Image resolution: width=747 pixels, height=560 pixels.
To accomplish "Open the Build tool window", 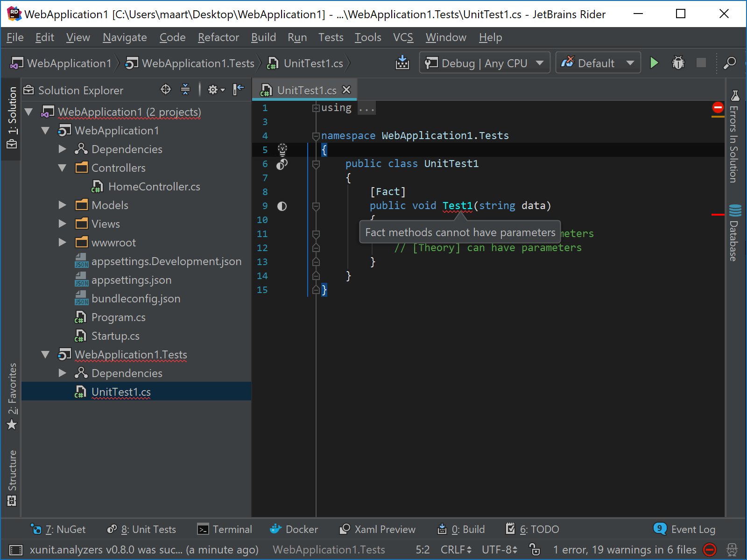I will coord(461,529).
